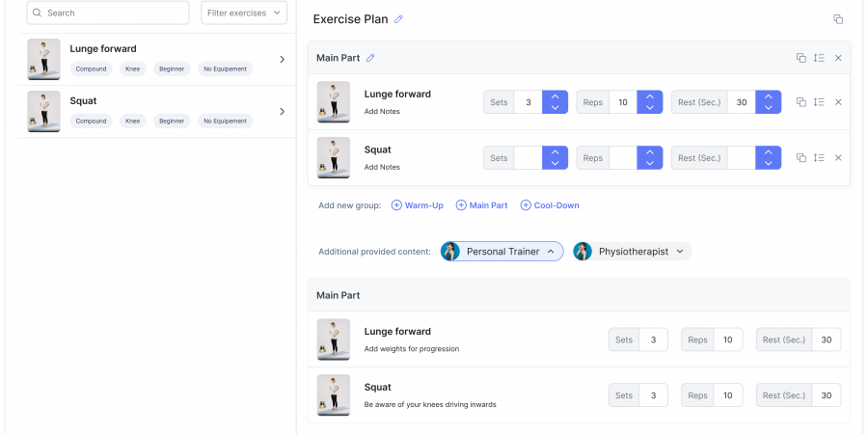Click the edit pencil beside Exercise Plan

tap(399, 19)
